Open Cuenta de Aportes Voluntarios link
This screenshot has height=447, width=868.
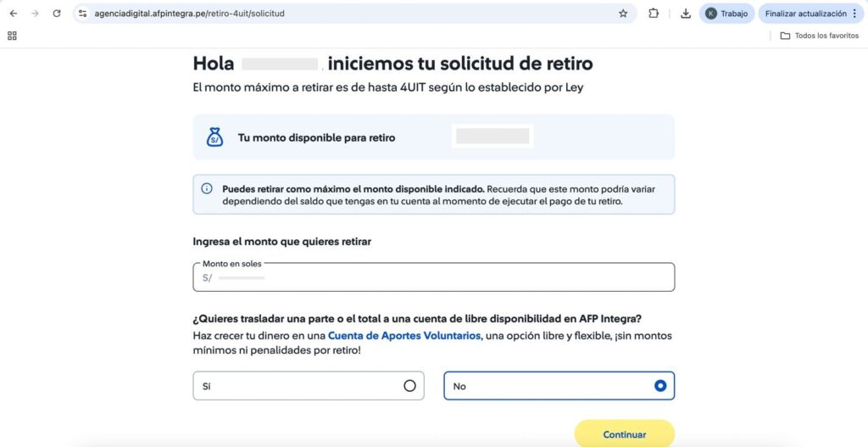pos(404,336)
